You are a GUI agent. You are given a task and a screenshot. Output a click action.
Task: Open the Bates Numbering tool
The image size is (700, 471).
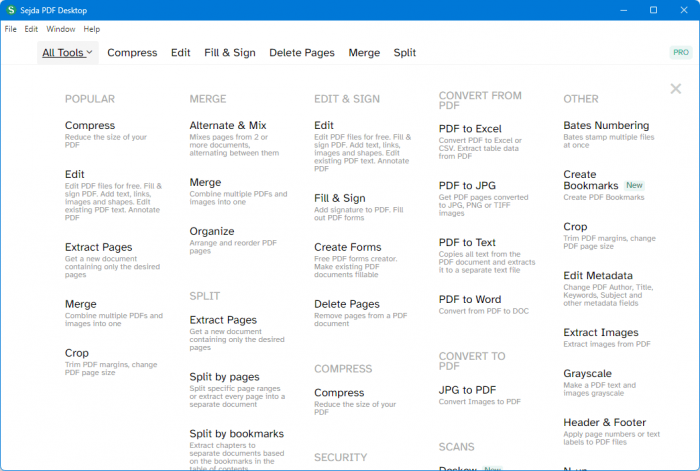pyautogui.click(x=606, y=125)
